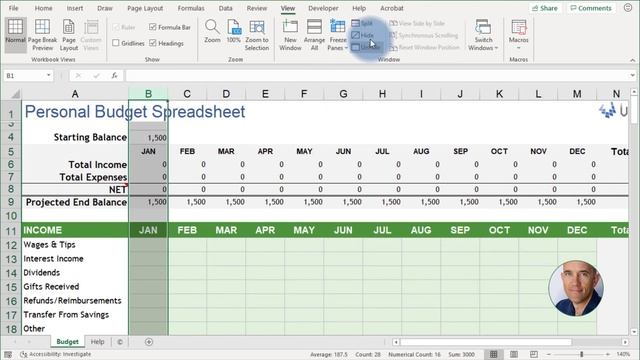This screenshot has height=360, width=640.
Task: Select the Dividends row label
Action: coord(42,273)
